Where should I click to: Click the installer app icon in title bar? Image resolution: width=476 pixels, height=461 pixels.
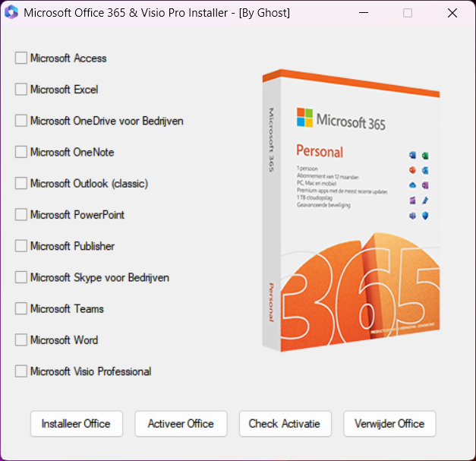click(11, 12)
